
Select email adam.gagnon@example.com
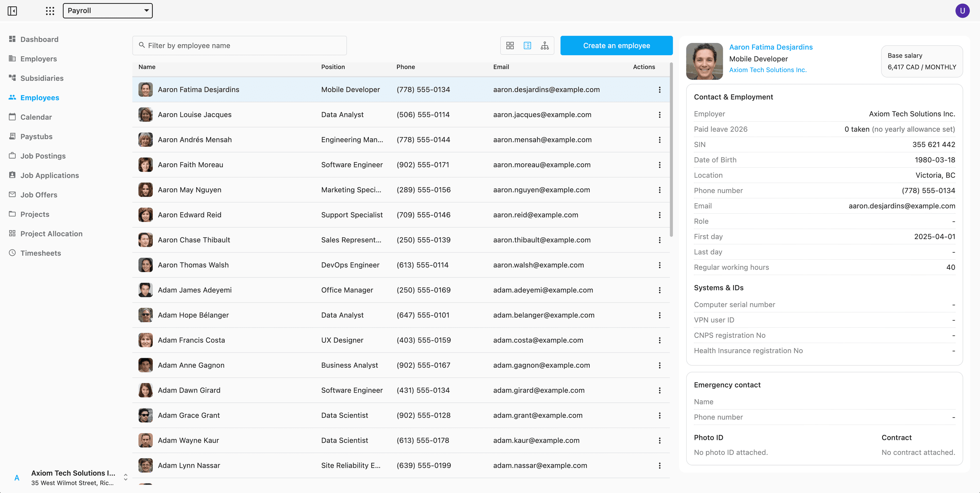(x=541, y=365)
